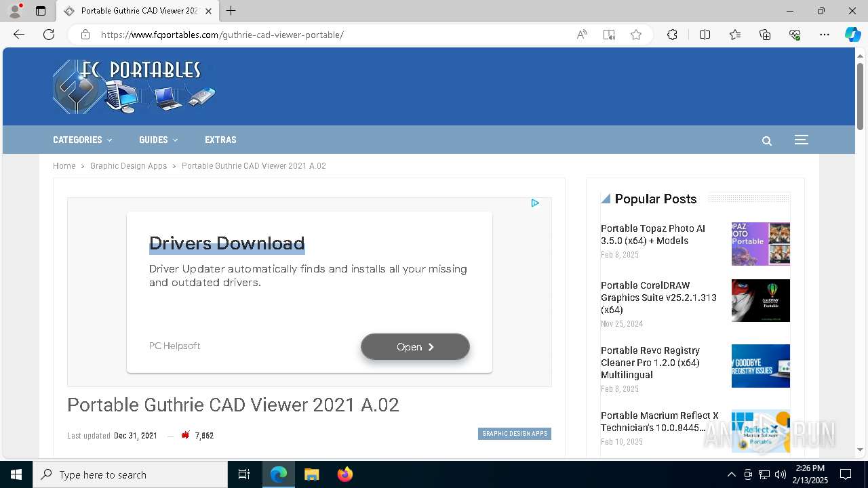Open Portable Macrium Reflect X Technician's link

click(x=660, y=422)
